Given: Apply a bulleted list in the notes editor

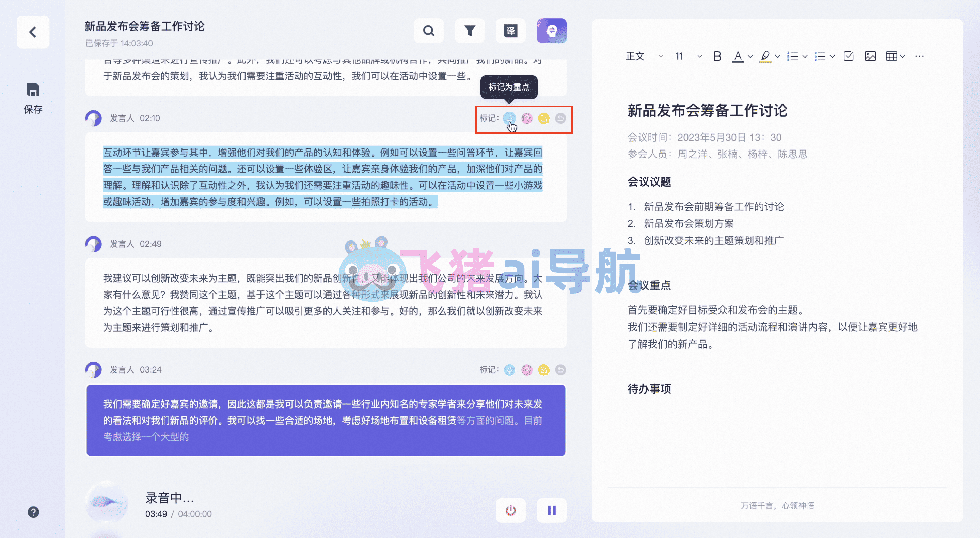Looking at the screenshot, I should coord(820,56).
